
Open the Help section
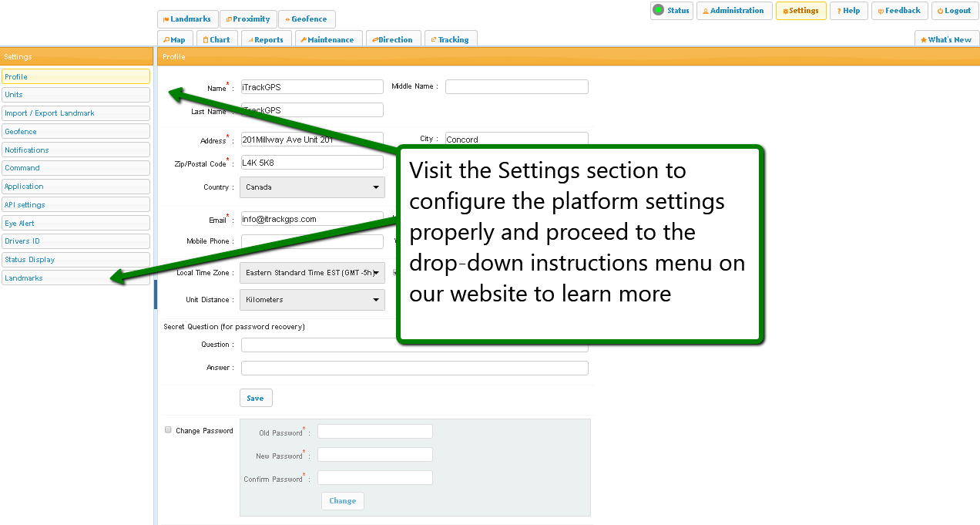pos(848,11)
